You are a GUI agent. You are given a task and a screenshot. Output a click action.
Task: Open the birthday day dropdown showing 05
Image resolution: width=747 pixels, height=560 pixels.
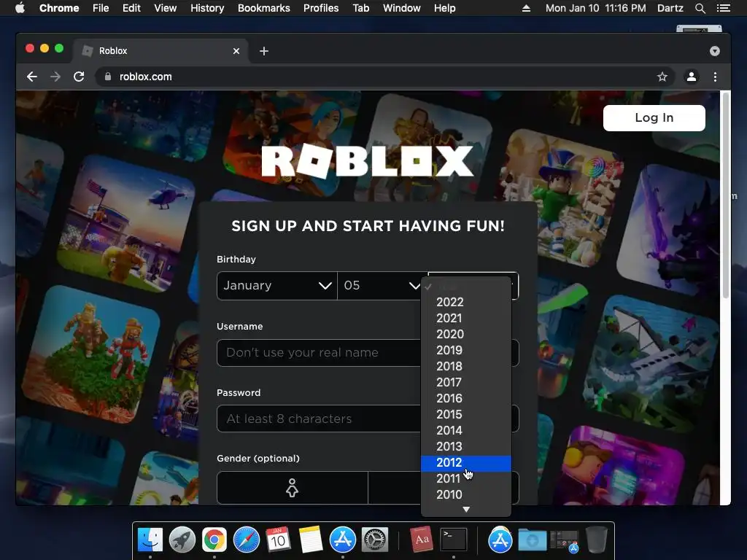click(x=379, y=286)
